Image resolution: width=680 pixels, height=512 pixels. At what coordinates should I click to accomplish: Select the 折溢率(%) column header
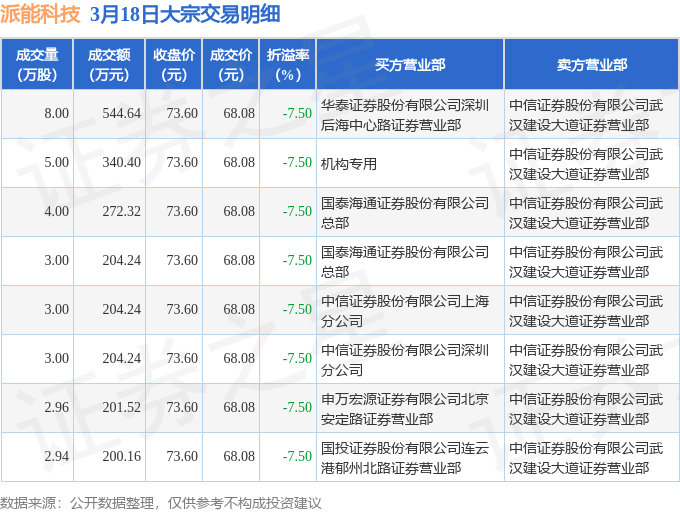pyautogui.click(x=288, y=65)
